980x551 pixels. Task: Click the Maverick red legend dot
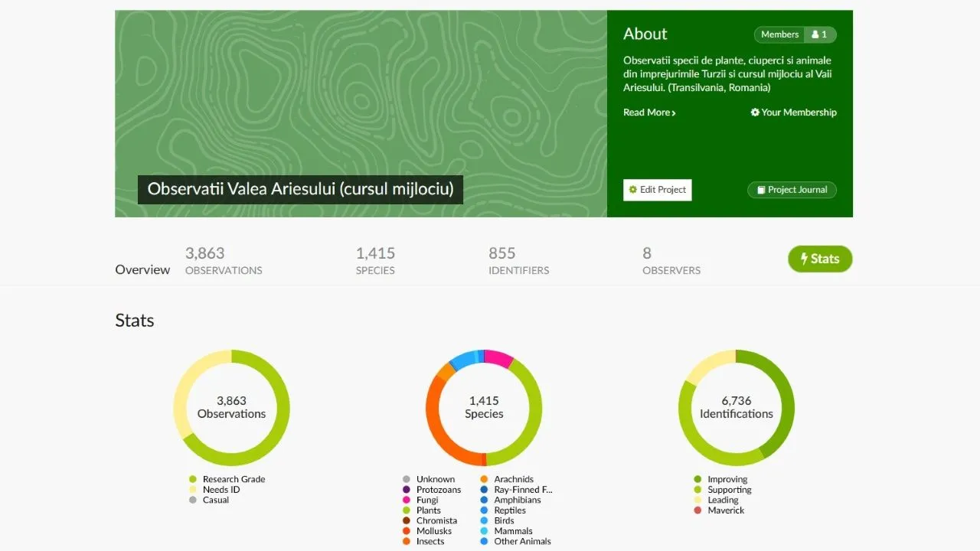tap(697, 510)
